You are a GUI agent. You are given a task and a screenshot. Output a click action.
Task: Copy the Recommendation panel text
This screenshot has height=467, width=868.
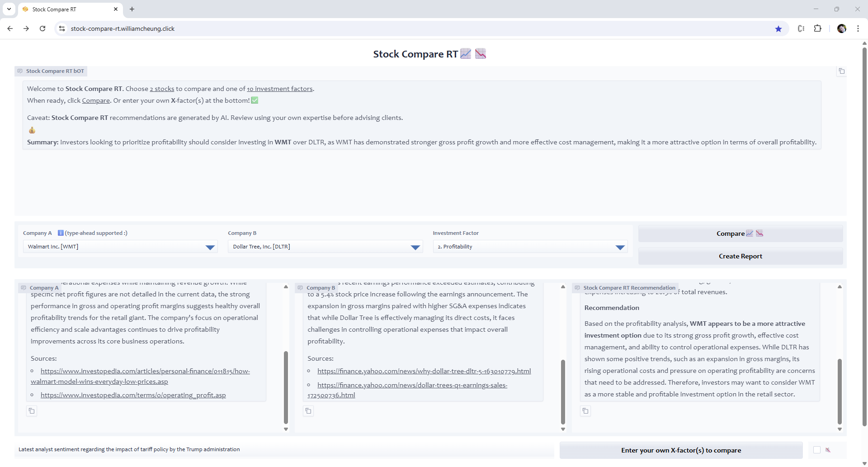tap(585, 411)
